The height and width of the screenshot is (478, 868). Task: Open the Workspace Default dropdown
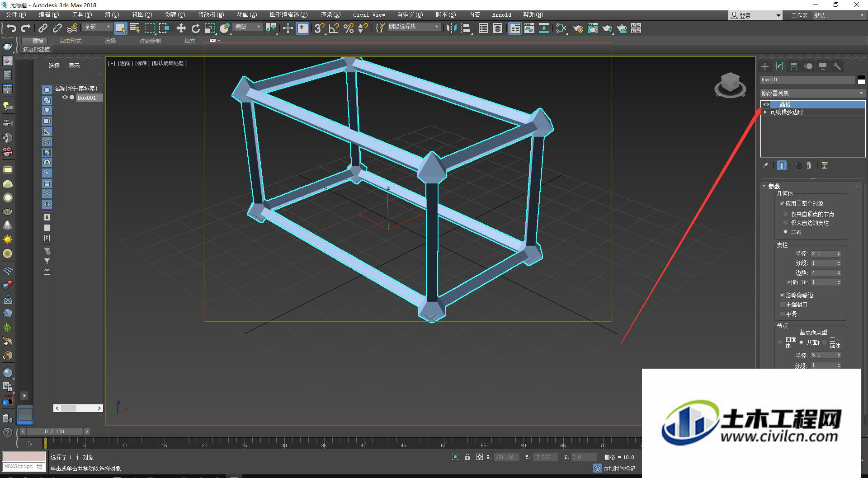pyautogui.click(x=839, y=15)
